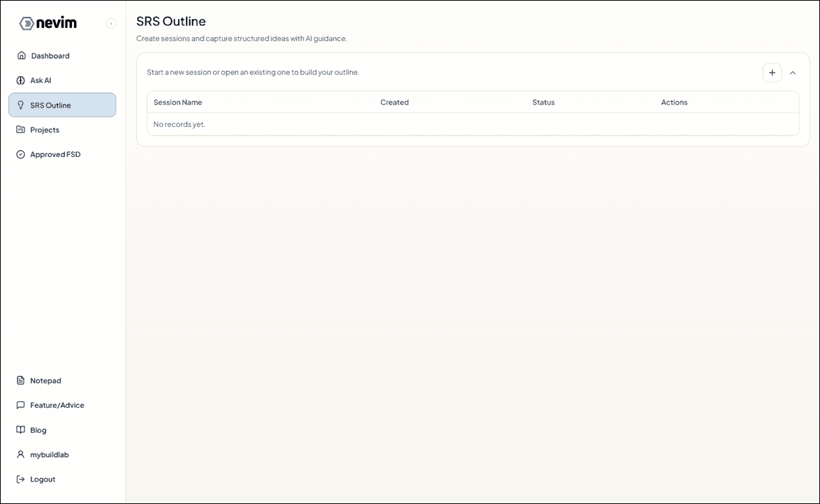Click the Status column header
This screenshot has width=820, height=504.
coord(543,102)
